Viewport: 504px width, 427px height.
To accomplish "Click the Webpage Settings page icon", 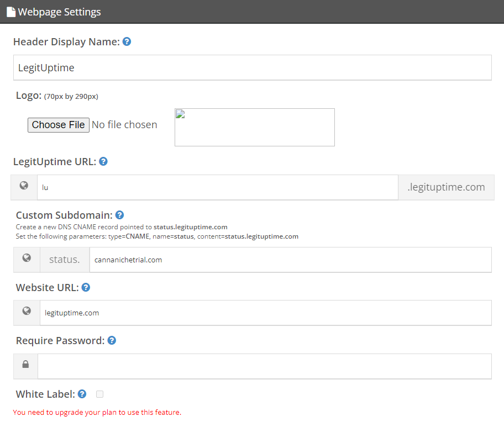I will (11, 12).
